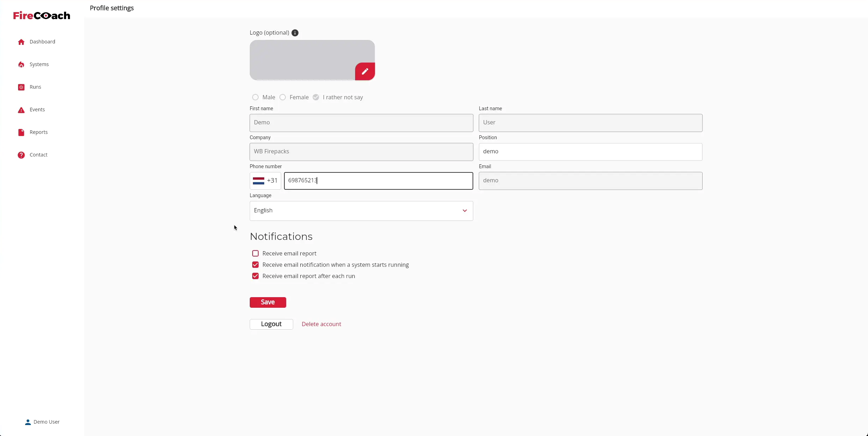Go to Systems page
Viewport: 868px width, 436px height.
pos(39,64)
